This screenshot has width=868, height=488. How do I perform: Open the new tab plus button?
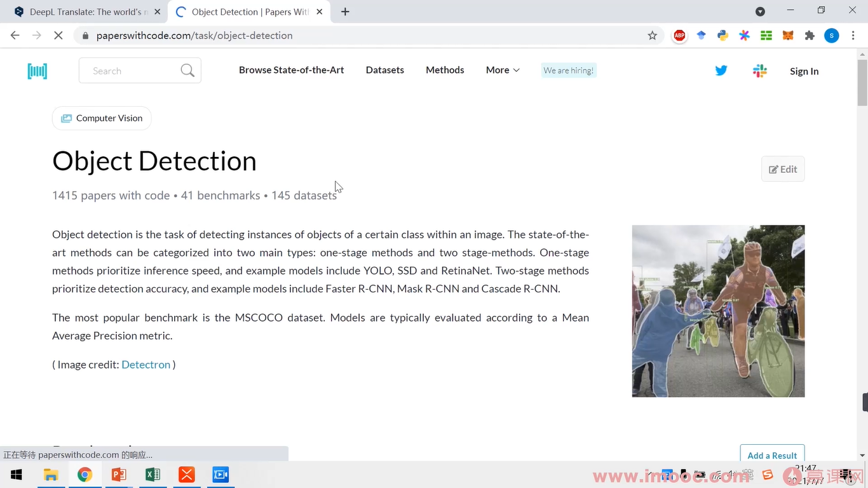[x=345, y=11]
